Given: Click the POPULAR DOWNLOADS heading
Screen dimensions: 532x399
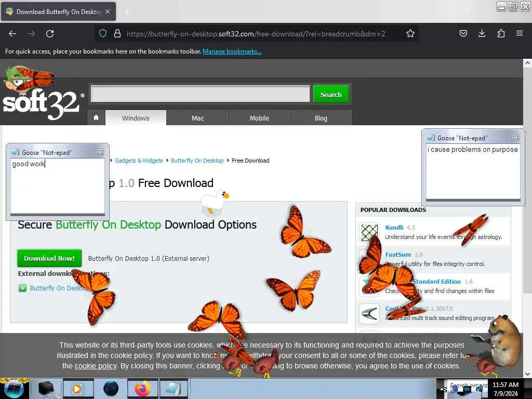Looking at the screenshot, I should [393, 210].
